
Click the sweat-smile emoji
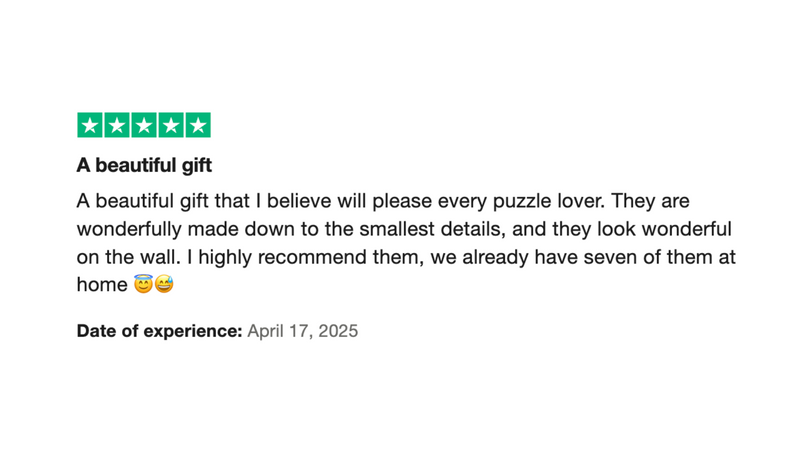[164, 285]
